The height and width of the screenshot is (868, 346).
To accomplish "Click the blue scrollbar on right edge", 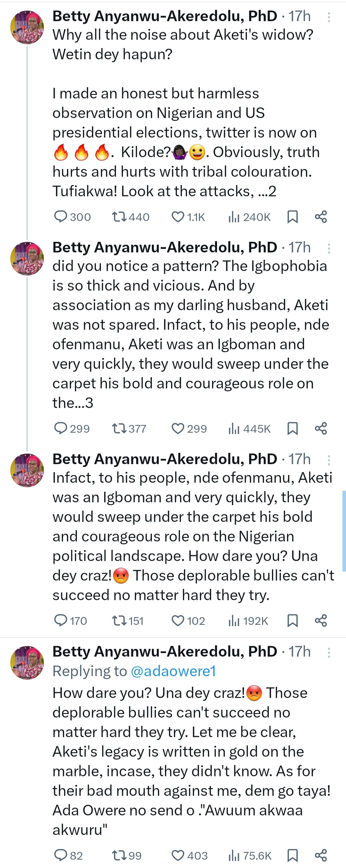I will (344, 531).
